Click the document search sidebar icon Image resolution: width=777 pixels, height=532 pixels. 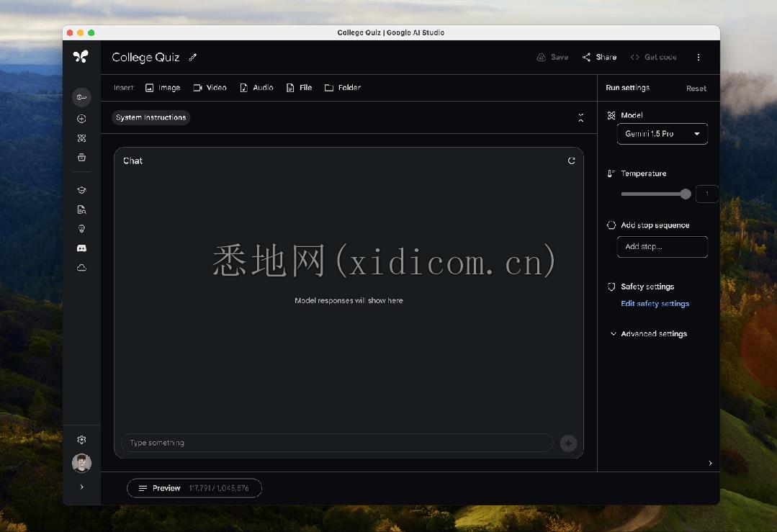pos(81,209)
